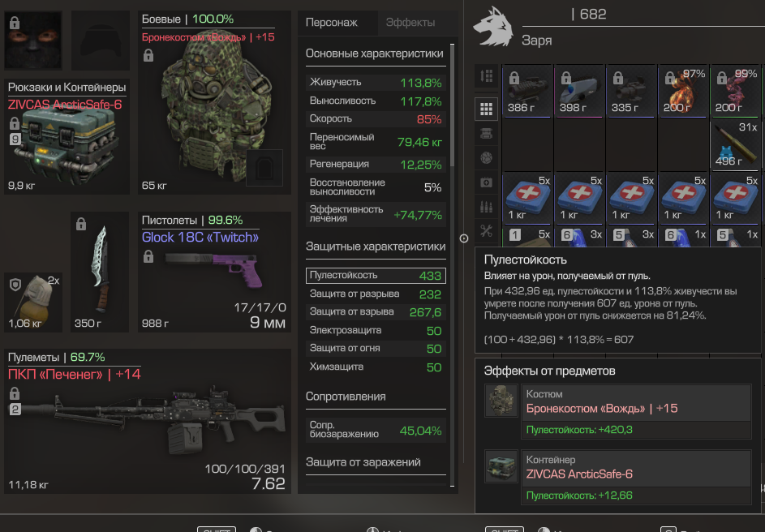
Task: Toggle lock icon on ZIVCAS ArcticSafe-6 container
Action: point(15,124)
